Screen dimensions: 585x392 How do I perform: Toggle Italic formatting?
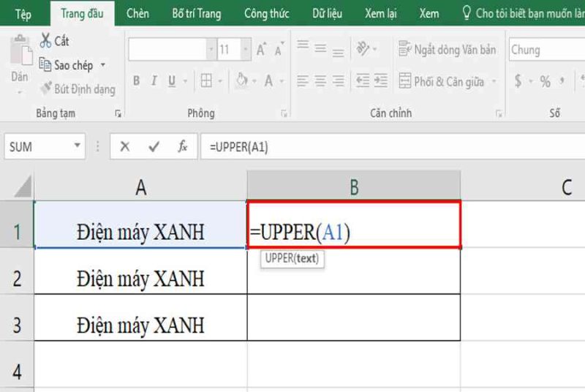(x=154, y=80)
